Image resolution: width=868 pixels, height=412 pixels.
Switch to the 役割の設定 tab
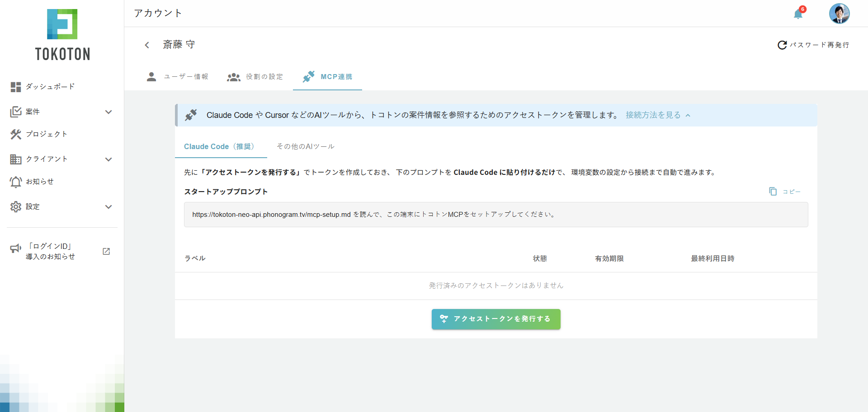(x=255, y=77)
